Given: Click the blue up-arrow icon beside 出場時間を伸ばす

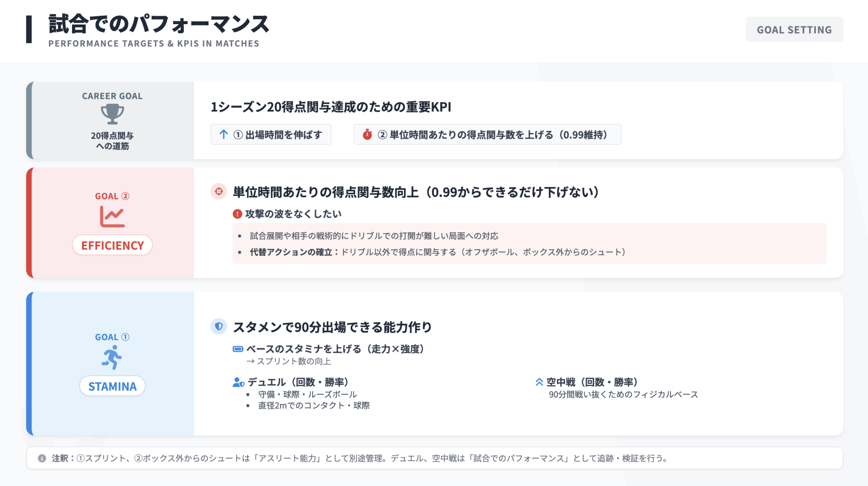Looking at the screenshot, I should tap(223, 134).
